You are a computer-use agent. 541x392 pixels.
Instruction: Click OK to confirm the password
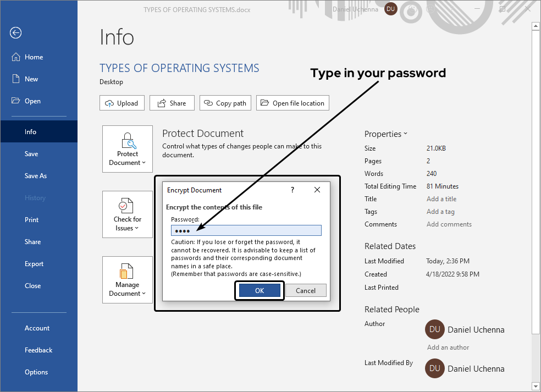point(259,290)
